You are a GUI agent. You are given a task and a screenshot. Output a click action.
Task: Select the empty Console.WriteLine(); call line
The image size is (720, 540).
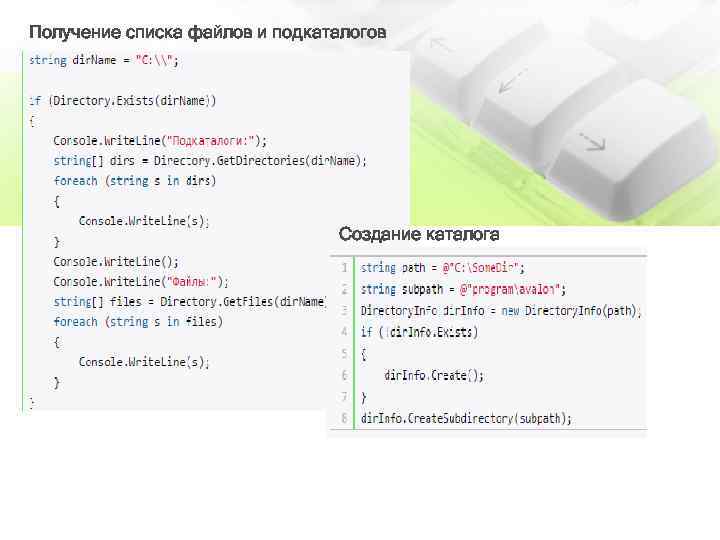pyautogui.click(x=116, y=262)
